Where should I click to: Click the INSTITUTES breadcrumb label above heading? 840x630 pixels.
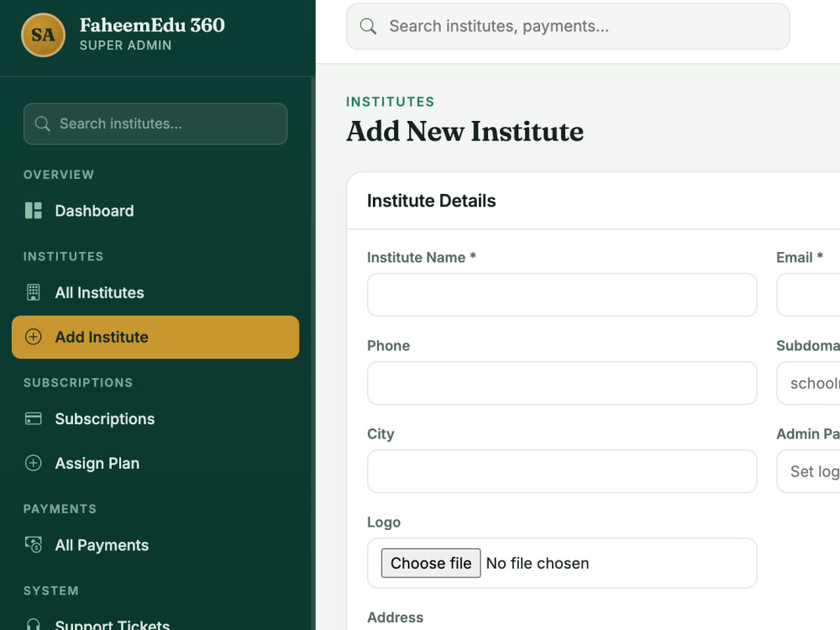coord(390,102)
